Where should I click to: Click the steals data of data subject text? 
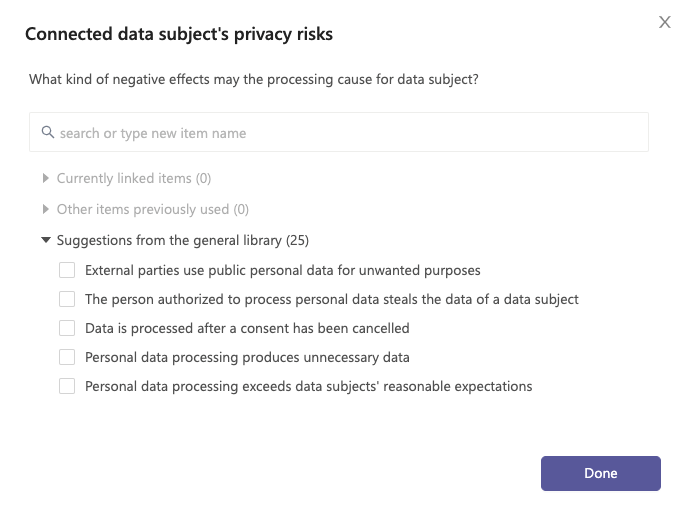pyautogui.click(x=332, y=299)
